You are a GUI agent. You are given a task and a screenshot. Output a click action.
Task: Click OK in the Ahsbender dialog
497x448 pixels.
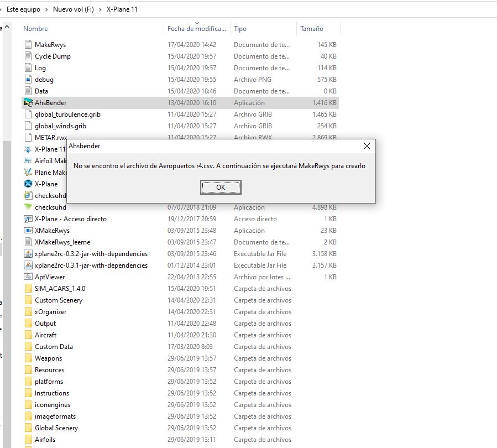coord(221,187)
